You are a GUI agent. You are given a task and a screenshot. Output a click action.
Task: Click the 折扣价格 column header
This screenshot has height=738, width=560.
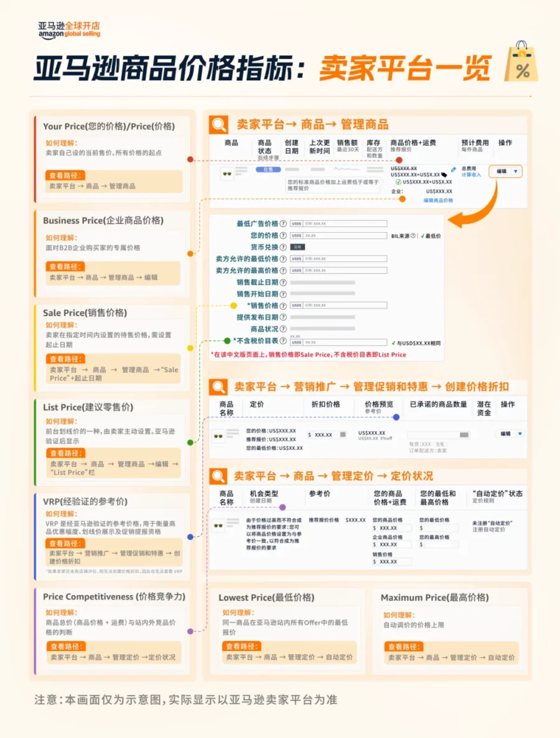(325, 404)
